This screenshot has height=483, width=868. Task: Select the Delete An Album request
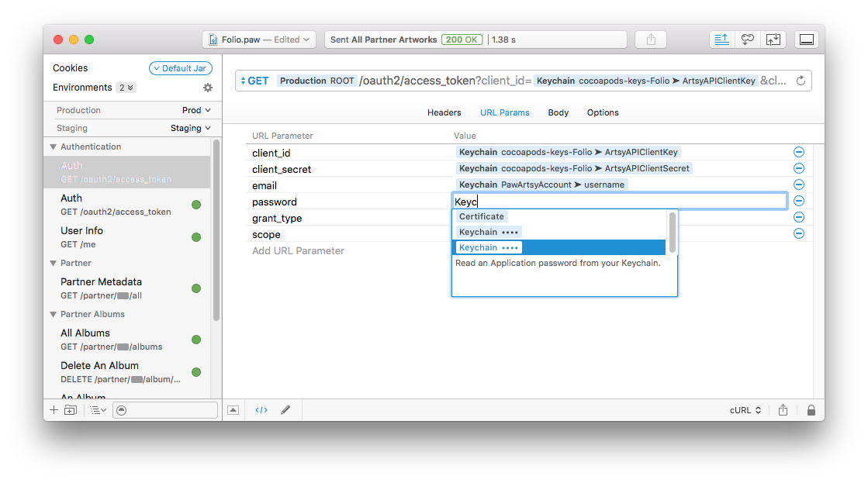[x=127, y=372]
